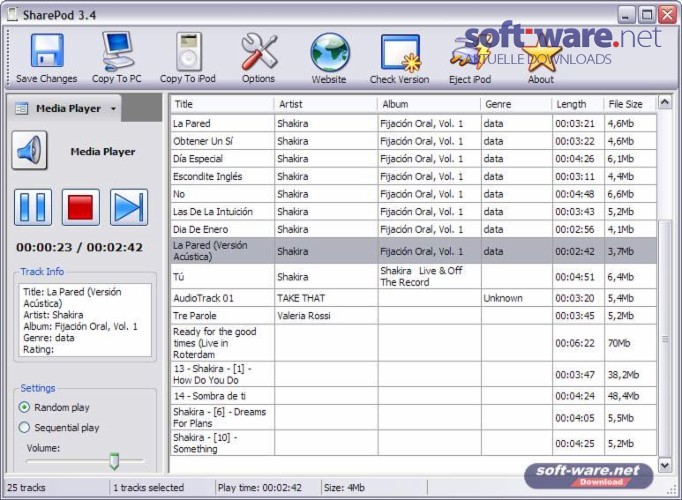Select 'Ready for the good times' track
This screenshot has height=500, width=682.
[413, 343]
